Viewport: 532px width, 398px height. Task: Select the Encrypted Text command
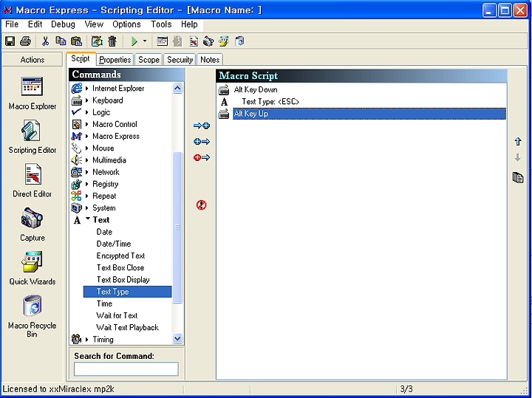point(120,255)
